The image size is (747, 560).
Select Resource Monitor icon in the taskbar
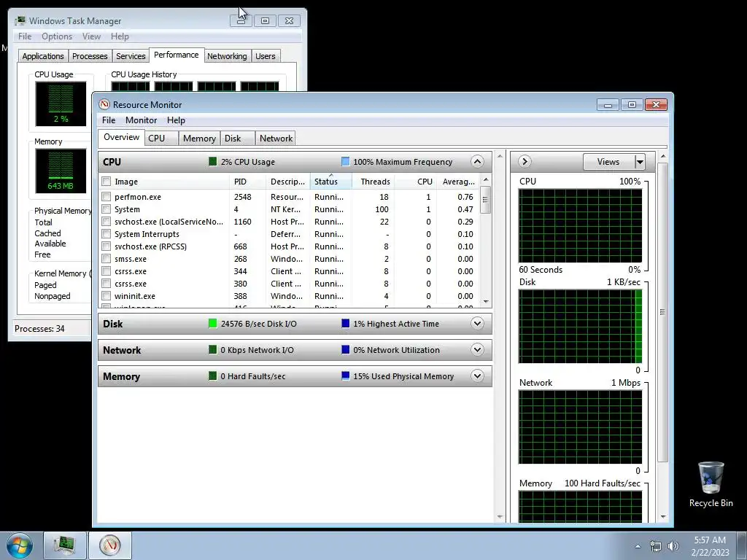[109, 545]
